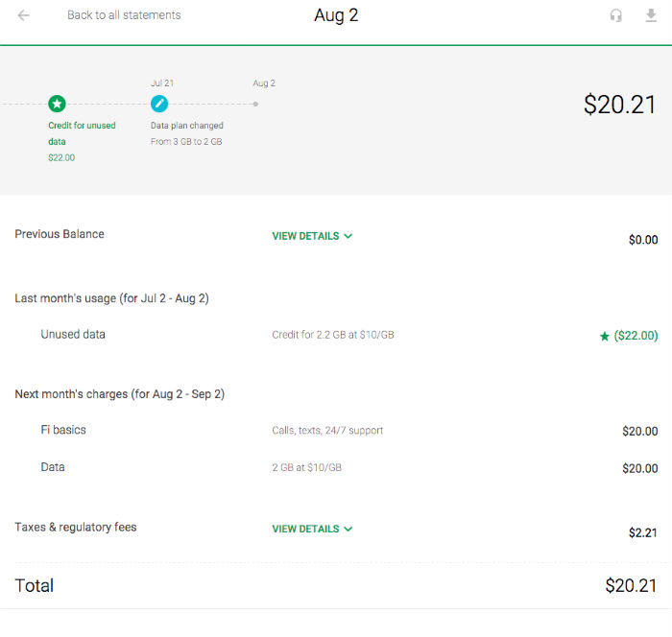Click the blue pencil data plan icon
Screen dimensions: 672x637
click(159, 104)
